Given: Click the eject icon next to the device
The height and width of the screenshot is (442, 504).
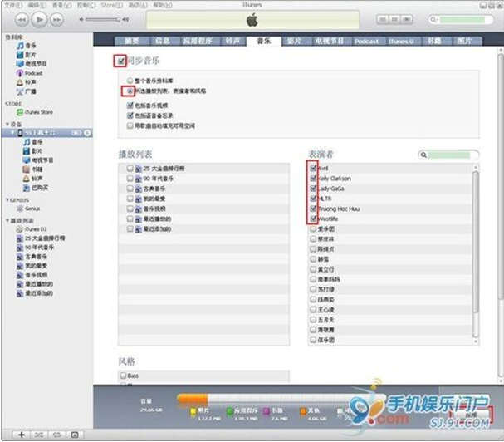Looking at the screenshot, I should click(x=87, y=133).
